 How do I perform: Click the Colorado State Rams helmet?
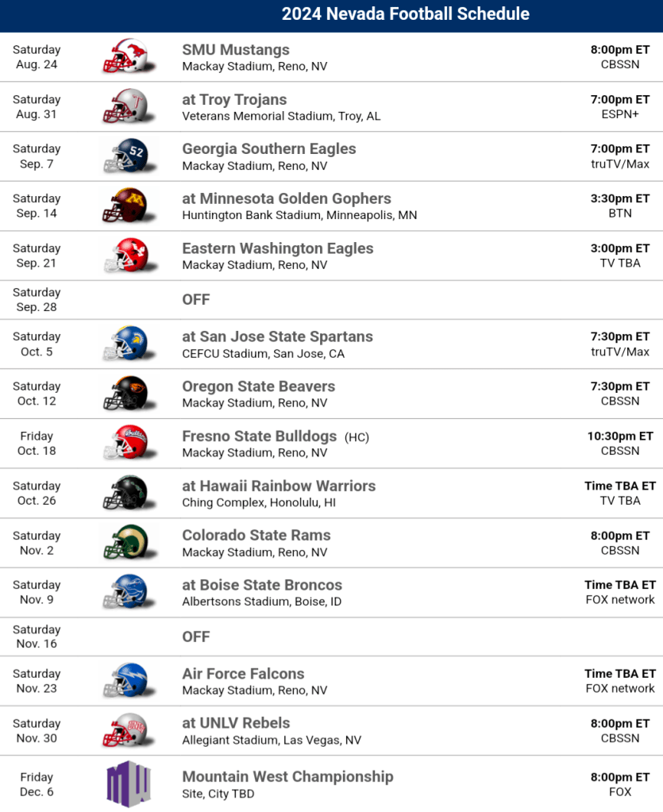point(126,543)
